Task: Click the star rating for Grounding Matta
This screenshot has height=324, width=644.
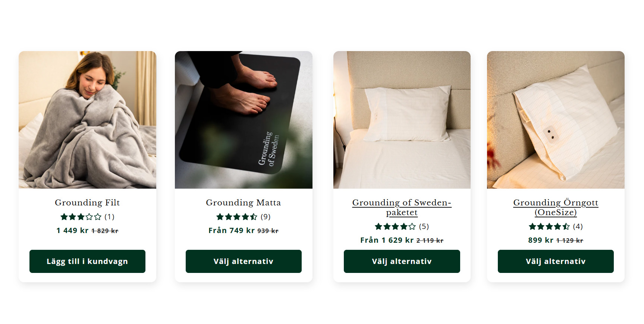Action: click(x=237, y=217)
